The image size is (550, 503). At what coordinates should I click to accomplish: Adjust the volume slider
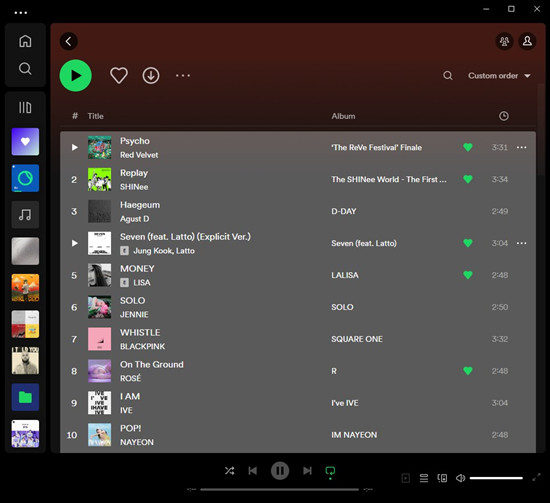(x=496, y=478)
